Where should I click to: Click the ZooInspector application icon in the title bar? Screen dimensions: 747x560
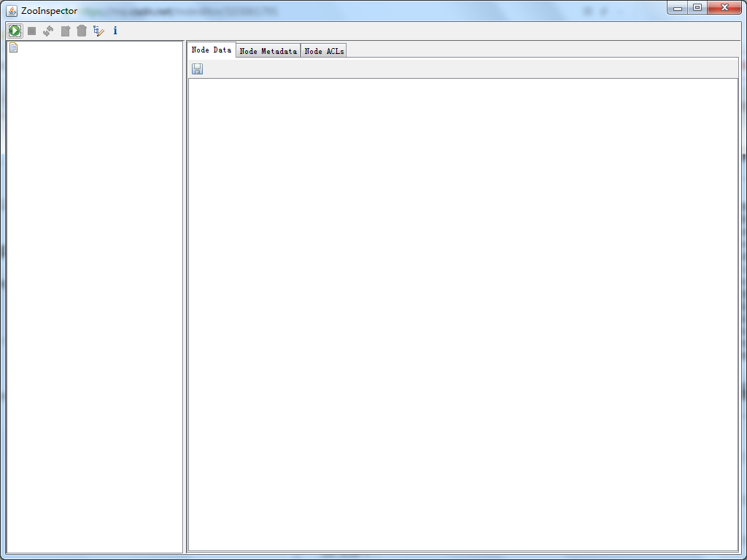12,10
